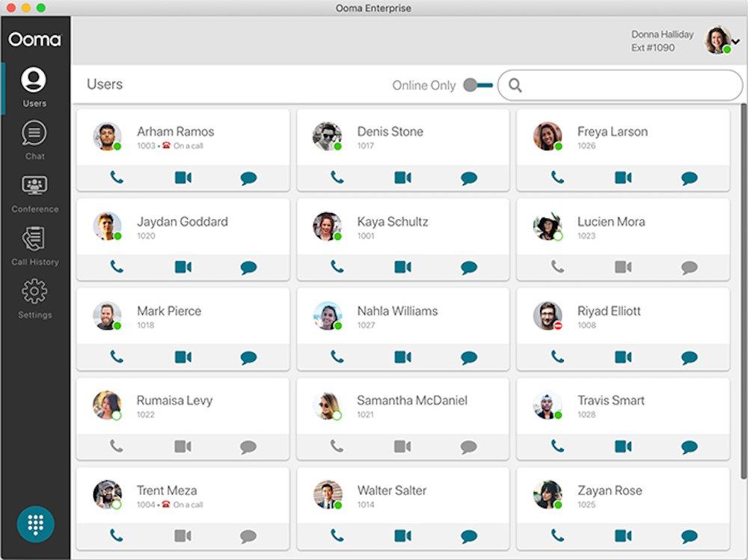This screenshot has width=748, height=560.
Task: Message Zayan Rose via the chat bubble
Action: (689, 536)
